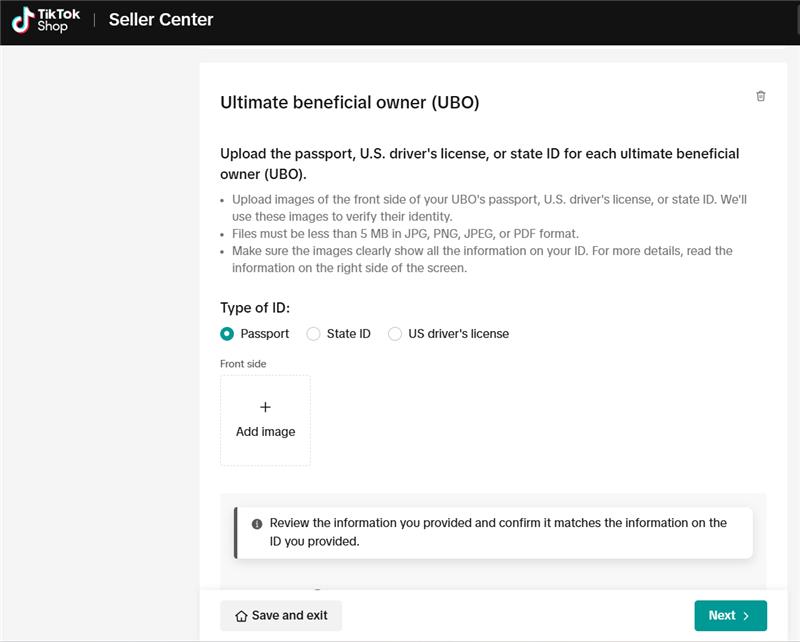This screenshot has width=800, height=642.
Task: Delete this UBO with the trash icon
Action: pos(761,96)
